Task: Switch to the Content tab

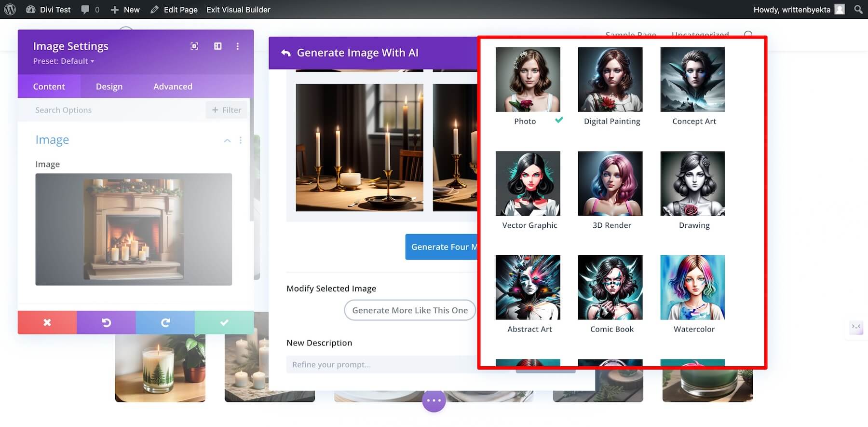Action: point(49,86)
